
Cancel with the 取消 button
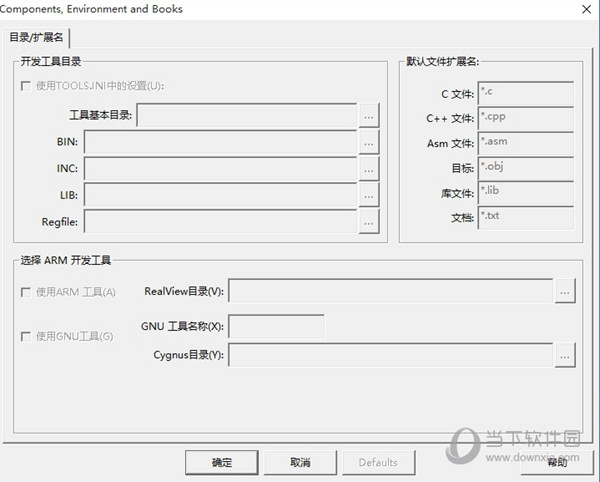click(300, 462)
